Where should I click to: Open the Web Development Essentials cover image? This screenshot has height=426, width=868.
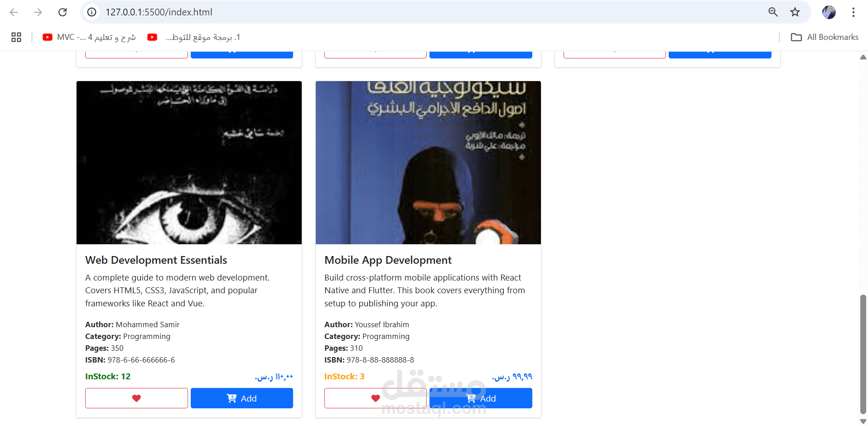tap(189, 163)
